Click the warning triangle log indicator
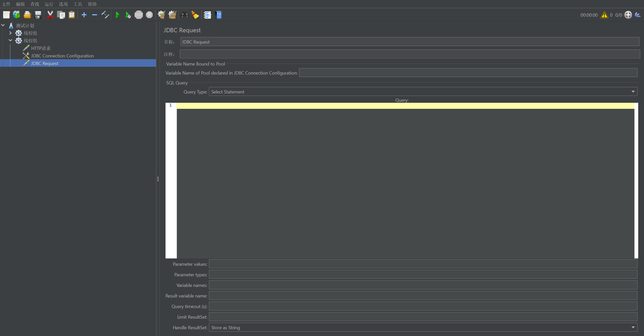Image resolution: width=644 pixels, height=336 pixels. (x=604, y=15)
